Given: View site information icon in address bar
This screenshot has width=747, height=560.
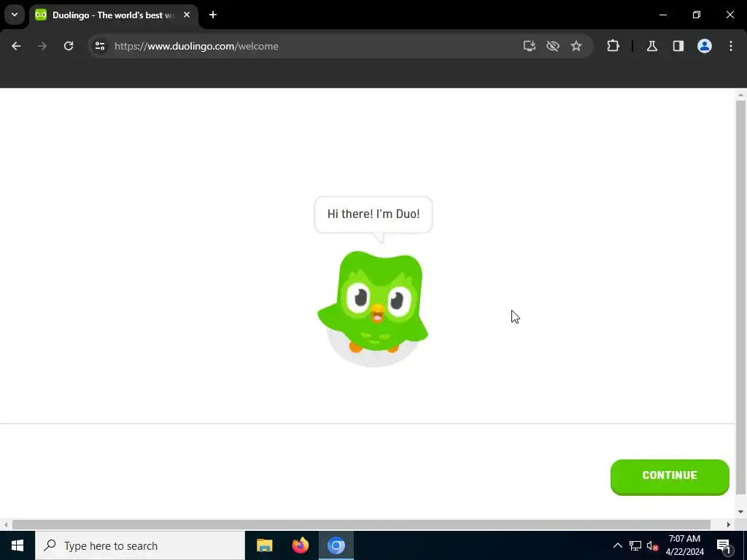Looking at the screenshot, I should (100, 46).
